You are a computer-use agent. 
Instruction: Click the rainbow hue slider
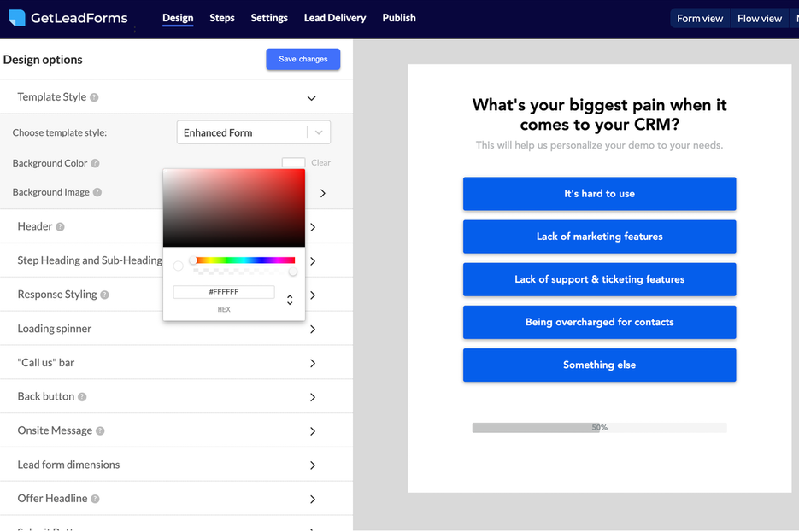click(x=244, y=260)
